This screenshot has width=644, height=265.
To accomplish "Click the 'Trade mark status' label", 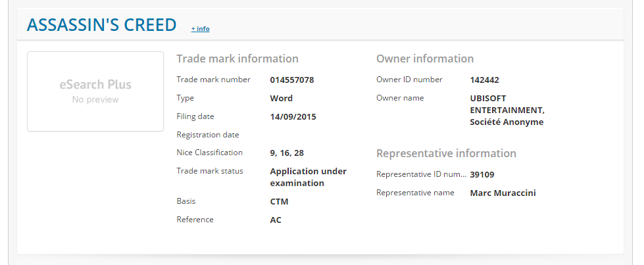I will coord(210,171).
